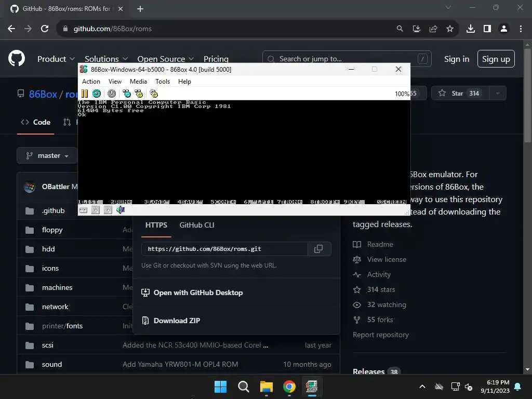The image size is (532, 399).
Task: Open Windows taskbar search
Action: click(244, 387)
